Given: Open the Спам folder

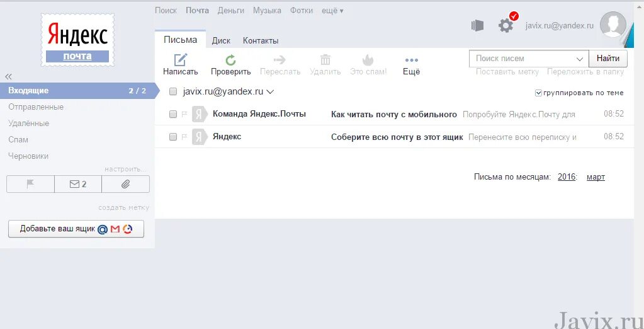Looking at the screenshot, I should tap(18, 140).
